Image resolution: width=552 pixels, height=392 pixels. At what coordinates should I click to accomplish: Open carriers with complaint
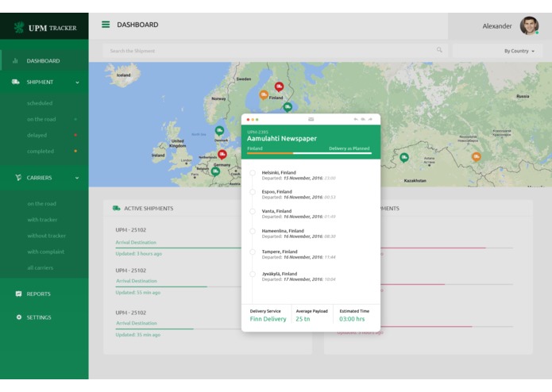[x=46, y=252]
